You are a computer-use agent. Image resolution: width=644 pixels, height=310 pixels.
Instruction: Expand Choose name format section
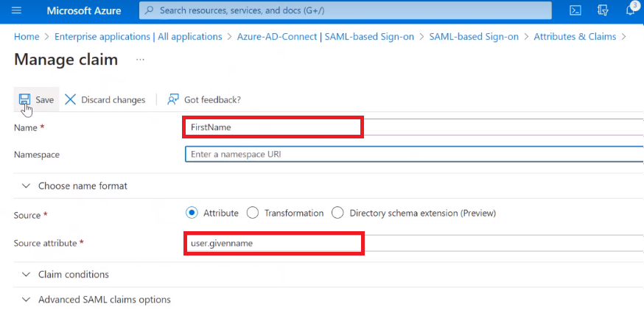(27, 186)
